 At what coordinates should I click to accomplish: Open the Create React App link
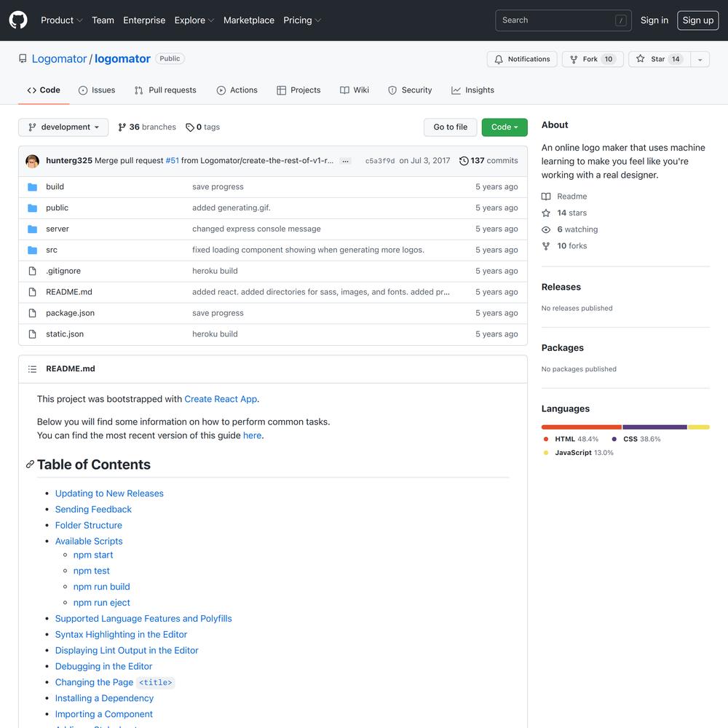pyautogui.click(x=221, y=399)
